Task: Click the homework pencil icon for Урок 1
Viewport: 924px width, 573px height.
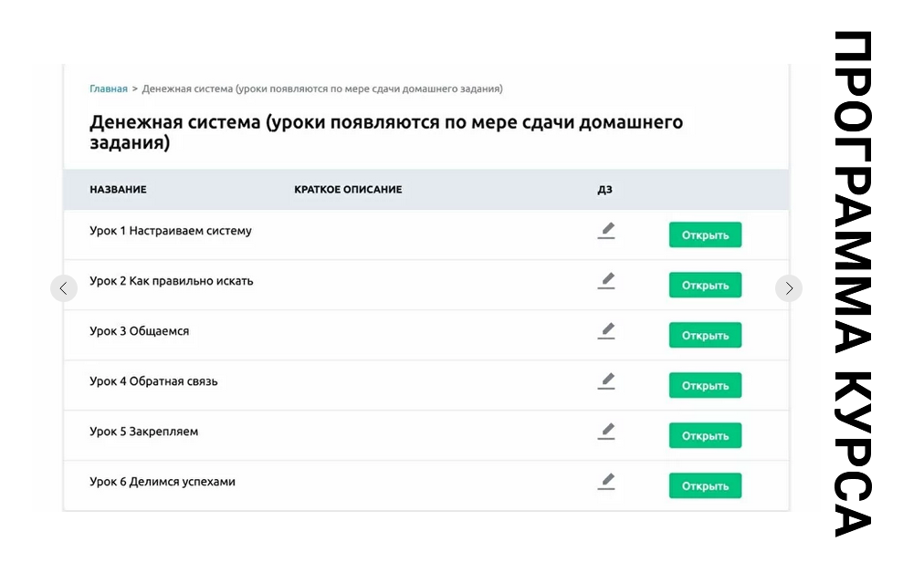Action: [x=606, y=231]
